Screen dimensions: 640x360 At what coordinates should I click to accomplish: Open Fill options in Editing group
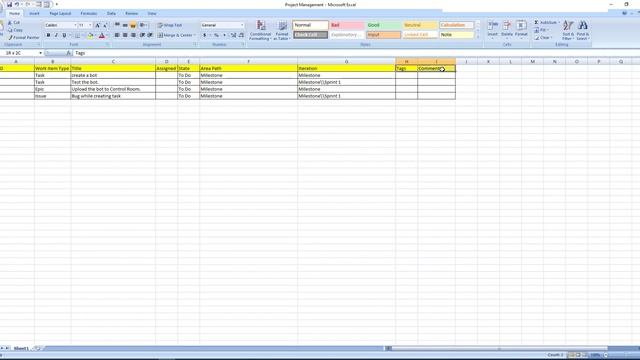[x=541, y=30]
